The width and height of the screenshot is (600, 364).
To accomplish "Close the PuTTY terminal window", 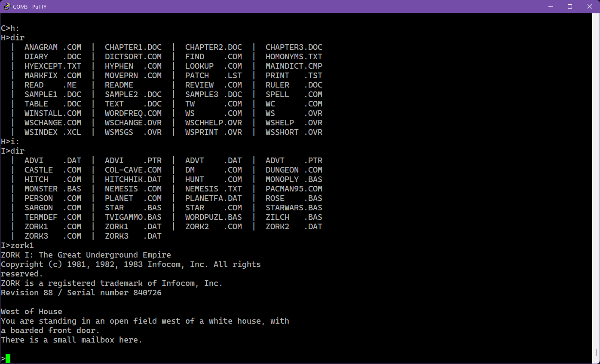I will 589,6.
